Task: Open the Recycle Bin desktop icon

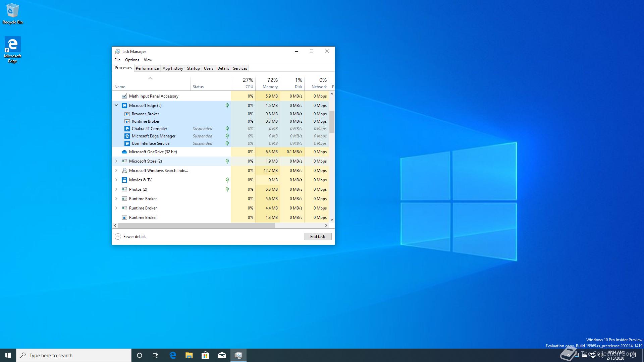Action: pos(12,14)
